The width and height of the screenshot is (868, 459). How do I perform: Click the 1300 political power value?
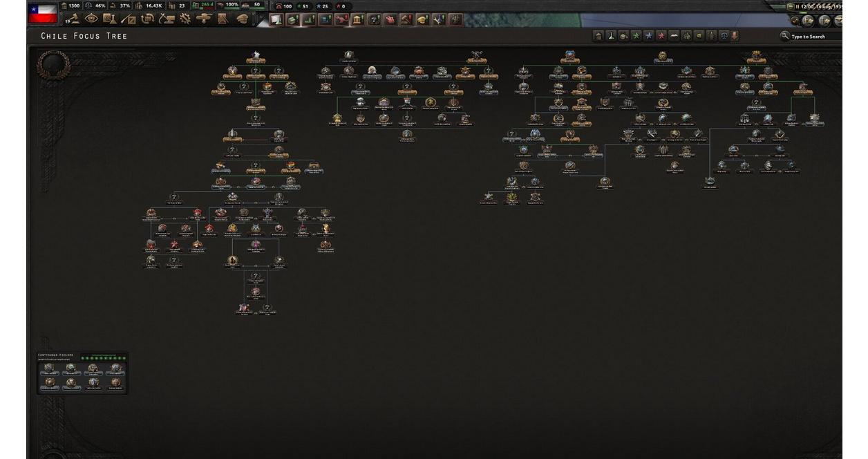[x=75, y=6]
